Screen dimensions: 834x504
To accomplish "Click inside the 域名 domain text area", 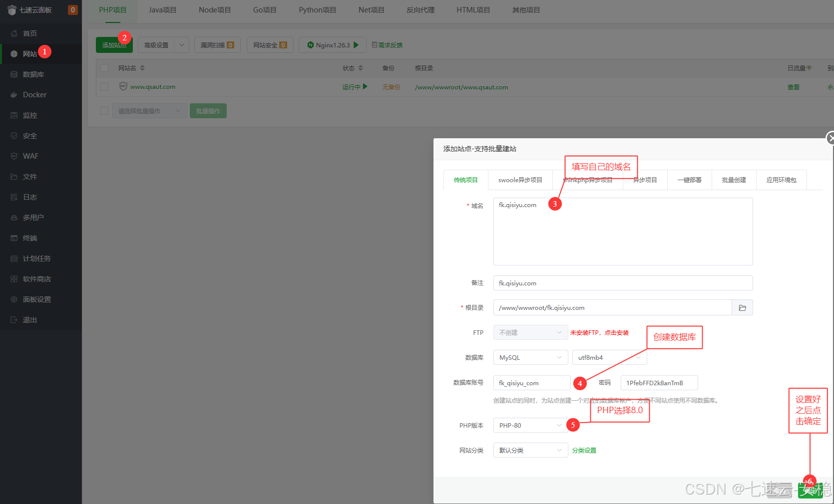I will 623,232.
